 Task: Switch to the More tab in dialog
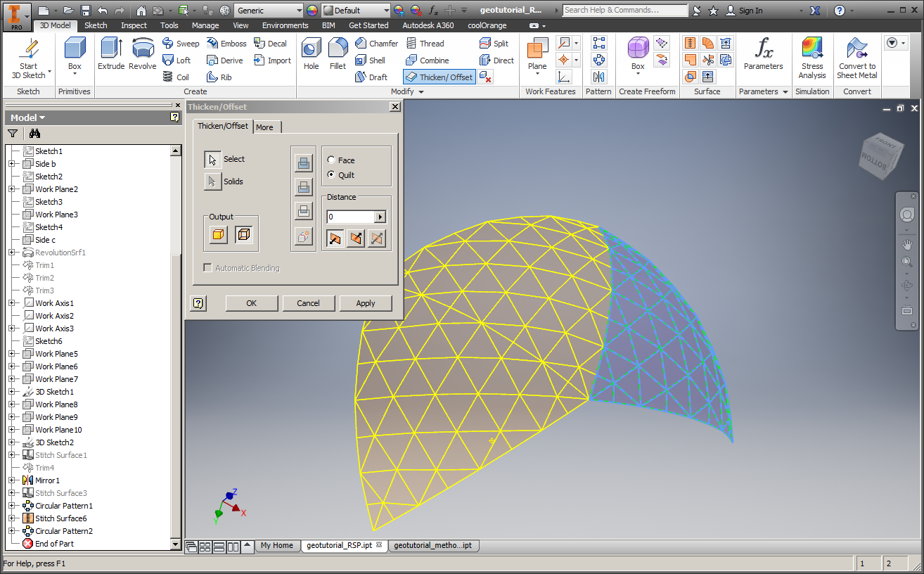click(x=265, y=127)
